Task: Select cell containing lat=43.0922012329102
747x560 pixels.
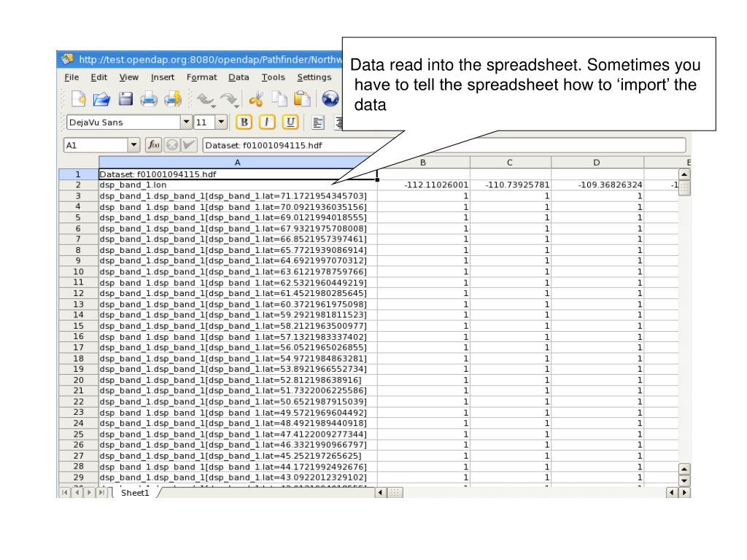Action: tap(238, 477)
